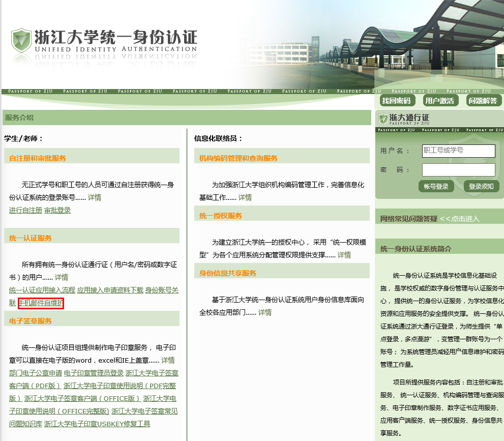This screenshot has width=504, height=441.
Task: Open 详情 under 自注册和审批服务
Action: click(x=95, y=197)
